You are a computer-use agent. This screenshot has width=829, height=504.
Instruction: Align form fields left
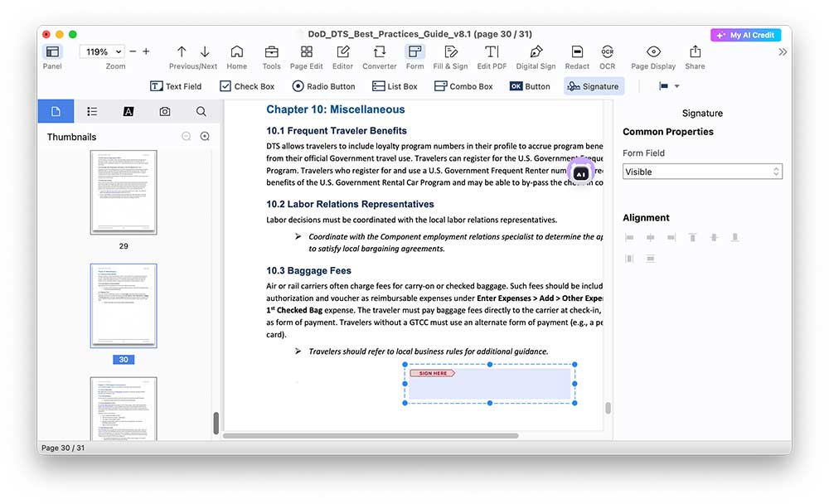629,237
